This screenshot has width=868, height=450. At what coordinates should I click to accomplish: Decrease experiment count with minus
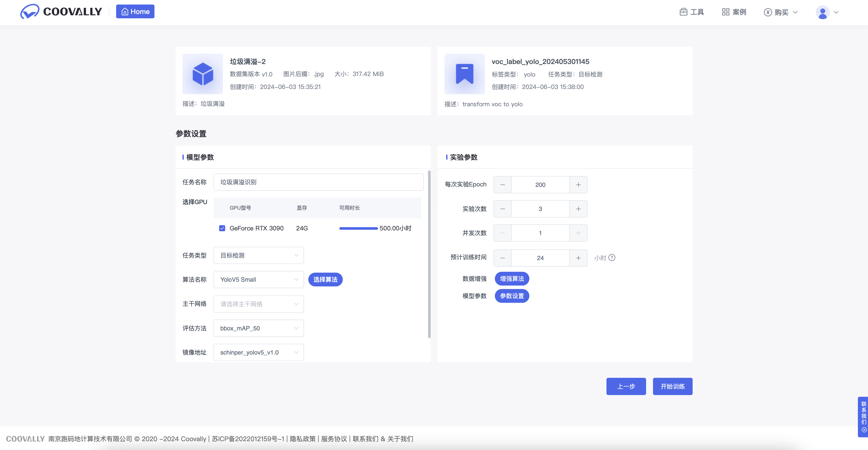(x=502, y=209)
